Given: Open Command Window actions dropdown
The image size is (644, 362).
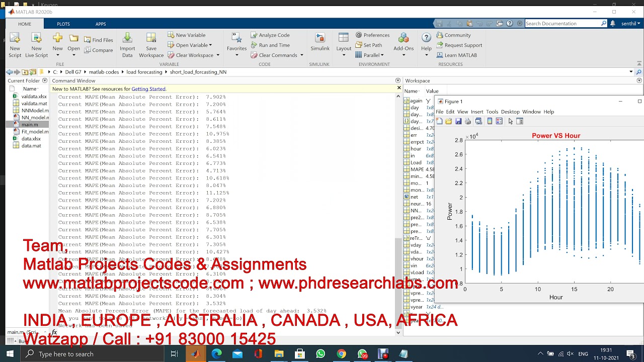Looking at the screenshot, I should (x=398, y=80).
